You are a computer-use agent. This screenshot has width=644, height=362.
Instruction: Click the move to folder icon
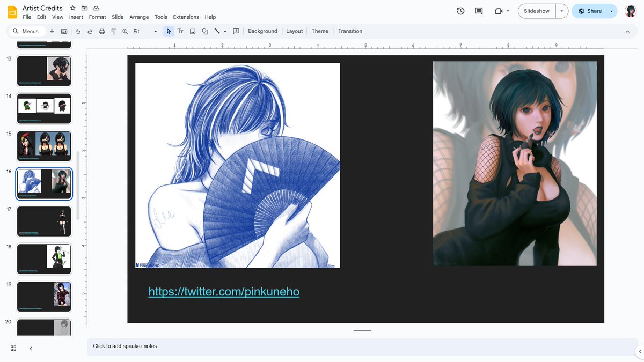tap(84, 8)
